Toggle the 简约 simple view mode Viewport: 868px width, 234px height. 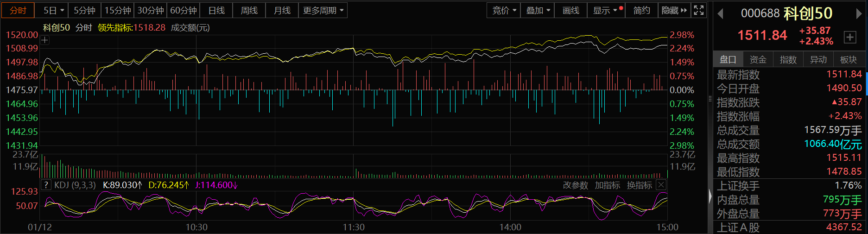(641, 10)
